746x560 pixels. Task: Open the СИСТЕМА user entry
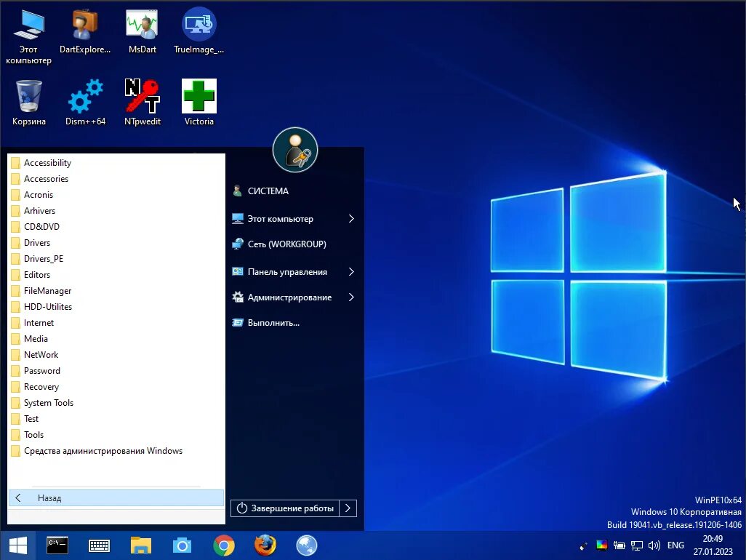261,191
